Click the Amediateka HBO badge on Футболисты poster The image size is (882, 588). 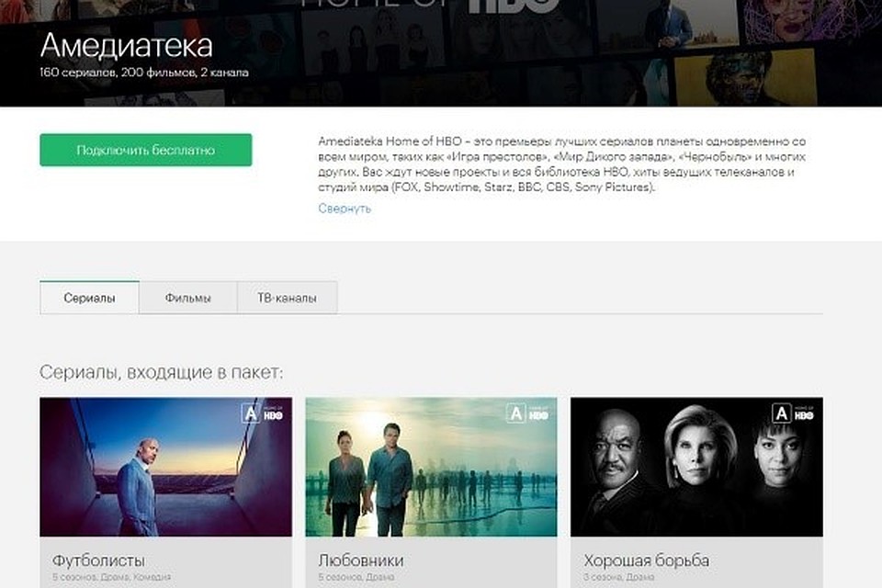262,413
